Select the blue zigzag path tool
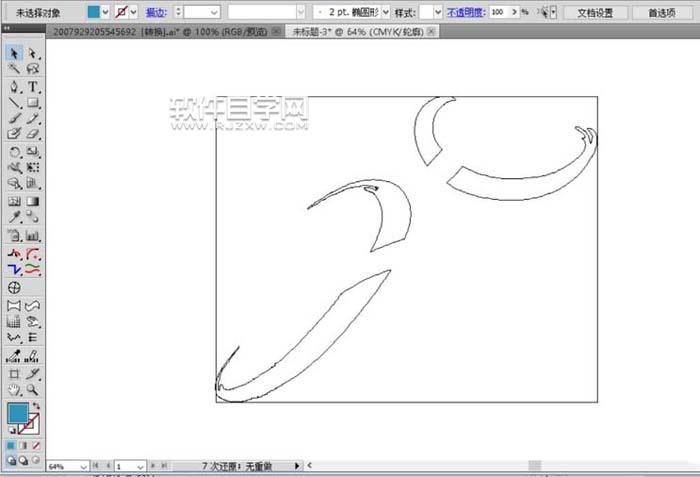 pyautogui.click(x=14, y=269)
